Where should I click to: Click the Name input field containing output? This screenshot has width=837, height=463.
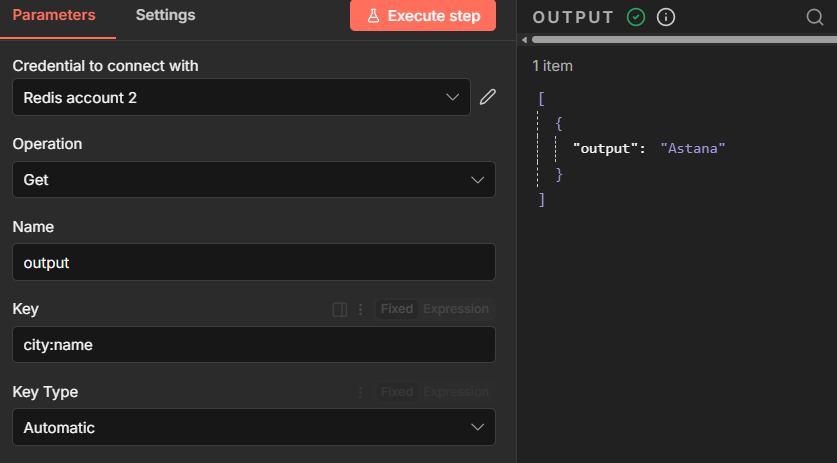254,262
